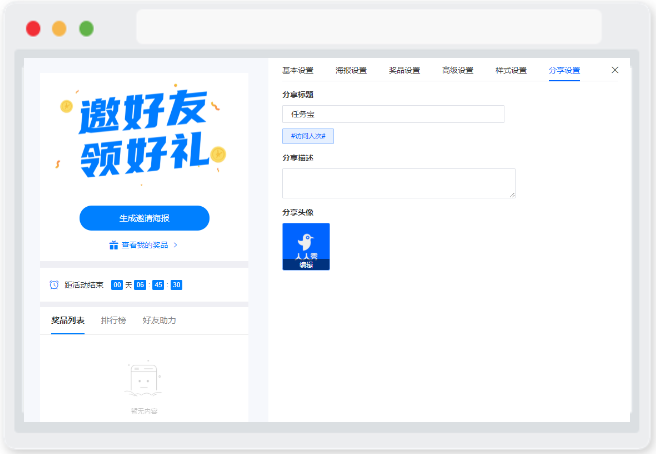656x454 pixels.
Task: Click the gift icon beside 查看我的奖品
Action: click(113, 245)
